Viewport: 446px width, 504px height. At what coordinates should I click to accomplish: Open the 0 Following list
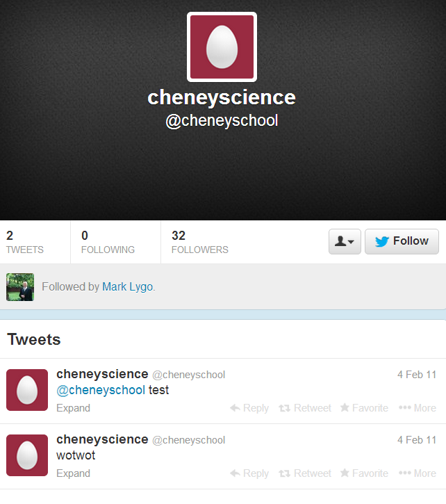coord(108,242)
